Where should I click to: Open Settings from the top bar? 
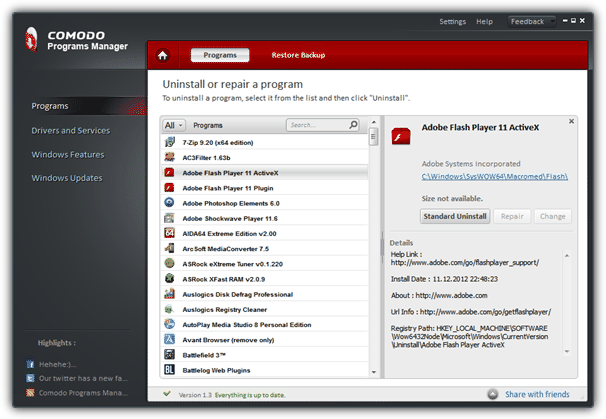pyautogui.click(x=453, y=22)
